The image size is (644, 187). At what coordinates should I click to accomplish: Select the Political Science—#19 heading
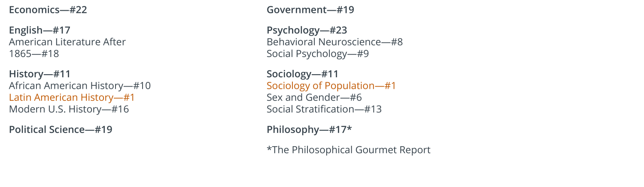click(61, 130)
